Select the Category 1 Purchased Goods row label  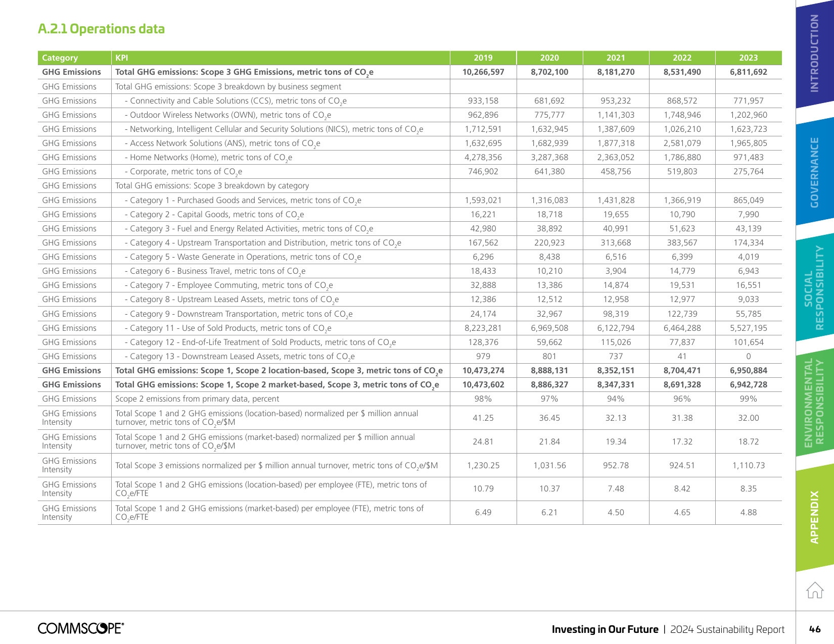click(243, 201)
